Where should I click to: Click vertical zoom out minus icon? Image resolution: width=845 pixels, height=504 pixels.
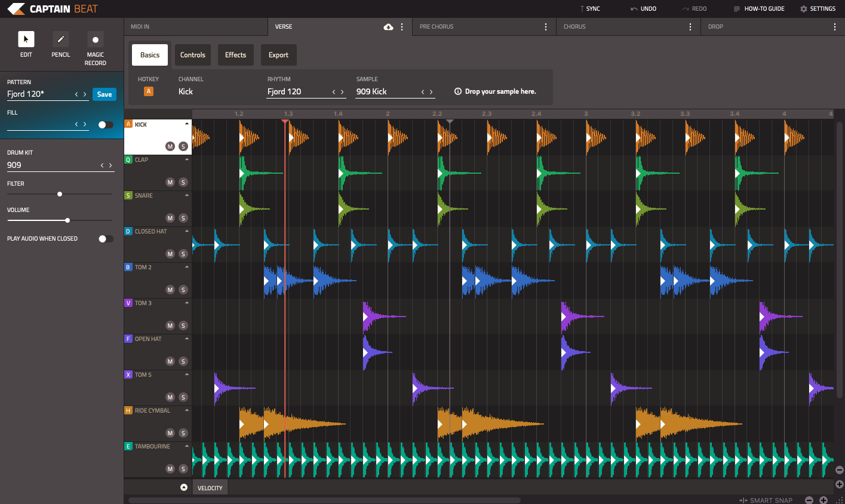(x=839, y=470)
